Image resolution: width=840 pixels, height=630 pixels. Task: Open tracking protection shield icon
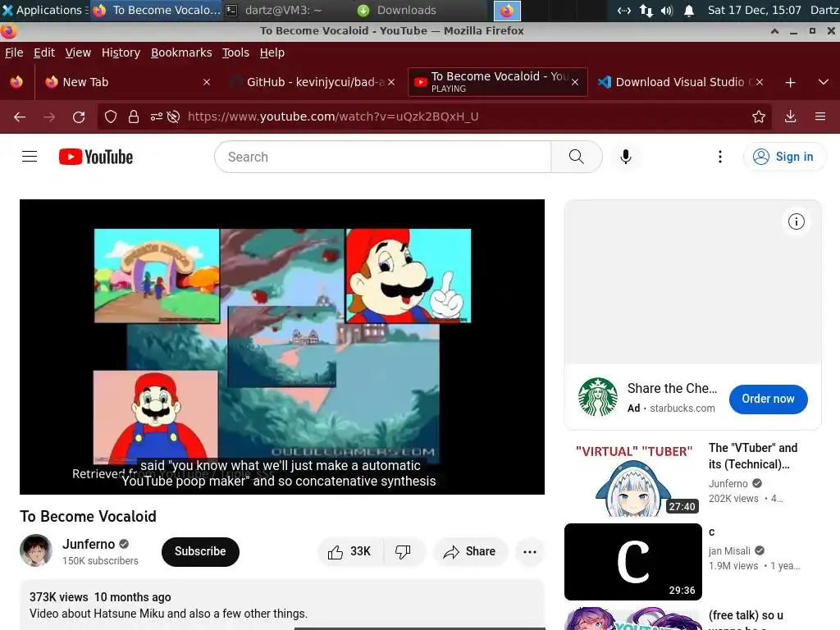(111, 116)
